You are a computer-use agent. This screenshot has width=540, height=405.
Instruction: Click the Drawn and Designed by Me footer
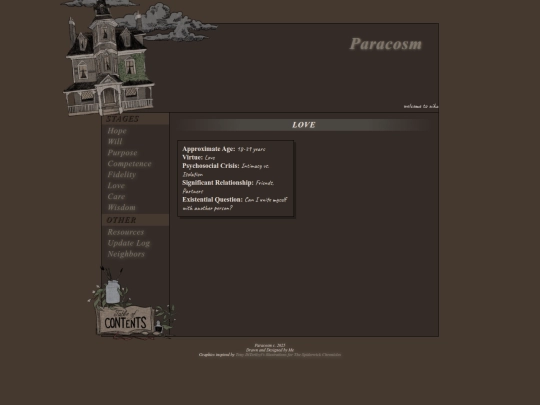pyautogui.click(x=270, y=350)
